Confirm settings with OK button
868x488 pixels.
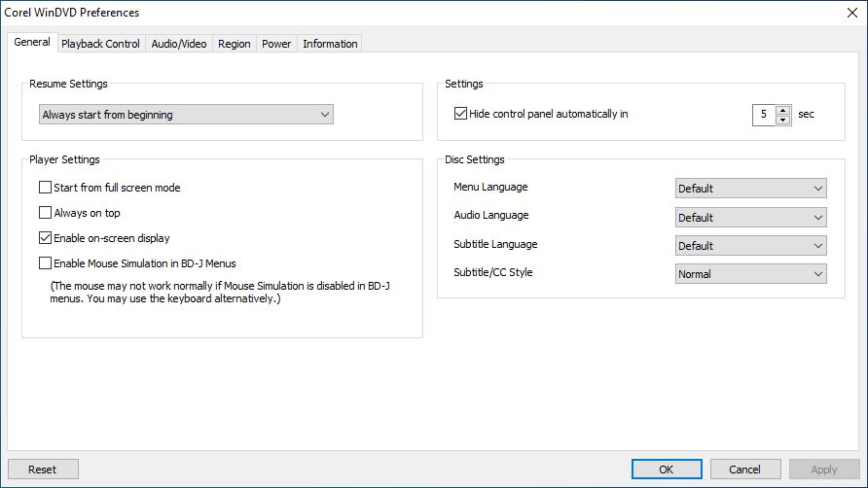pos(667,470)
